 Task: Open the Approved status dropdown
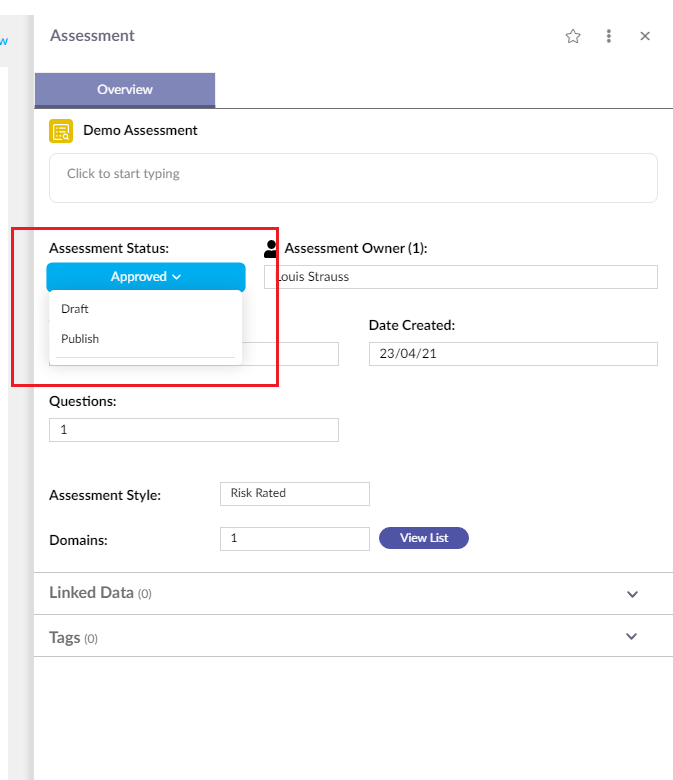click(146, 277)
